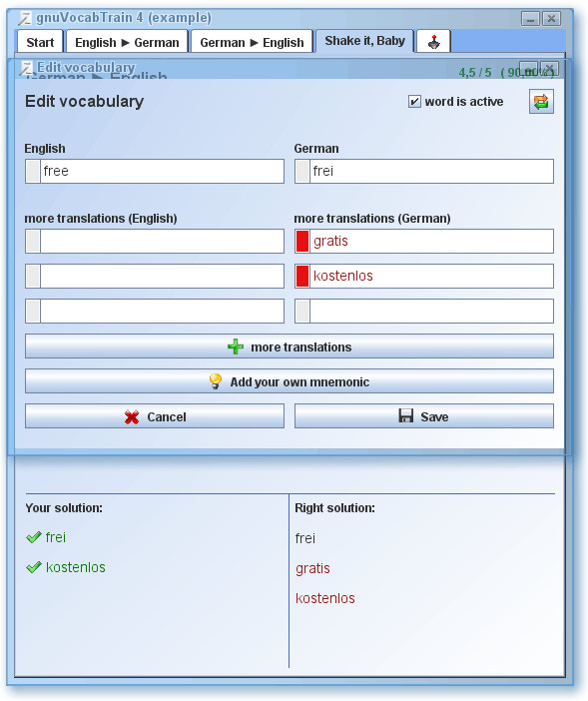Click gratis under Right solution
The image size is (588, 701).
click(x=312, y=568)
